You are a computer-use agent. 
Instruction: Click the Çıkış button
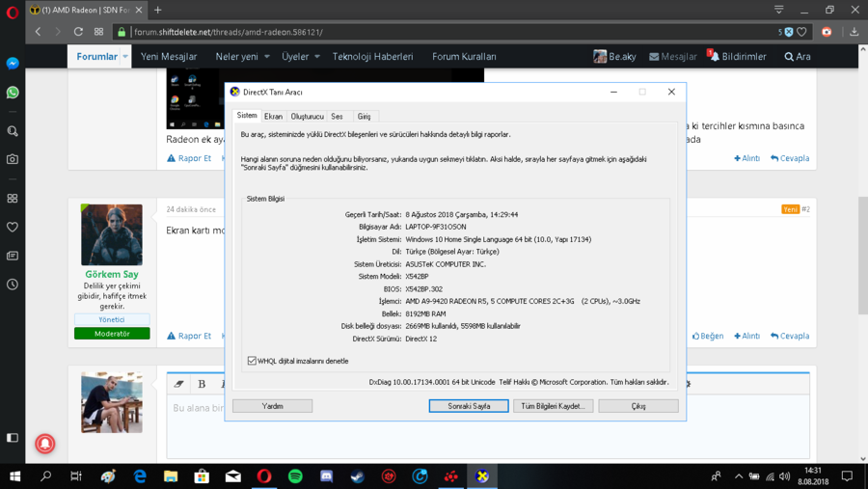(x=638, y=406)
